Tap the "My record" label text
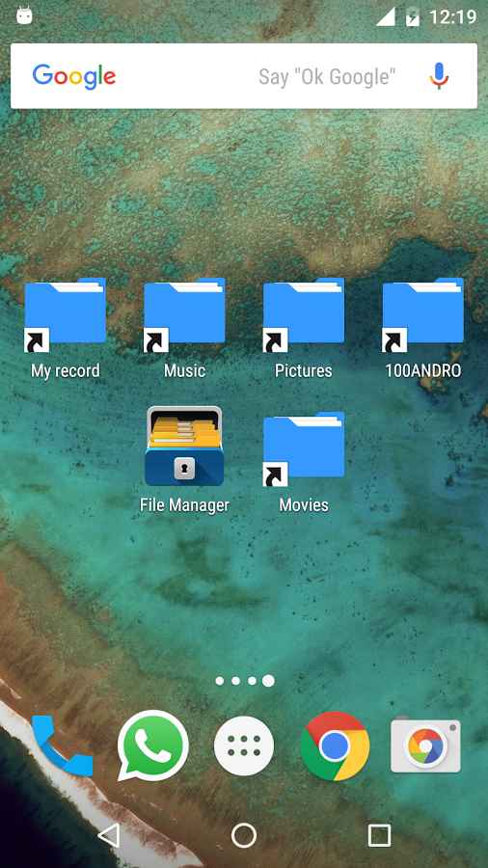Viewport: 488px width, 868px height. click(x=66, y=370)
